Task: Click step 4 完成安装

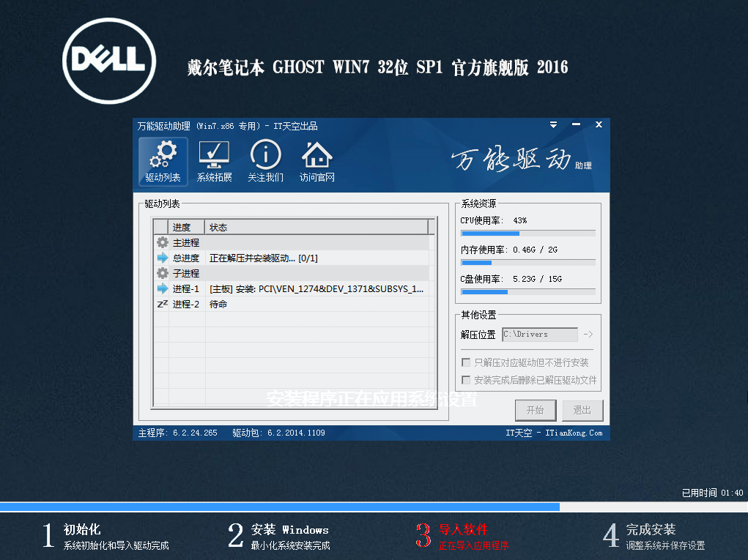Action: tap(654, 536)
